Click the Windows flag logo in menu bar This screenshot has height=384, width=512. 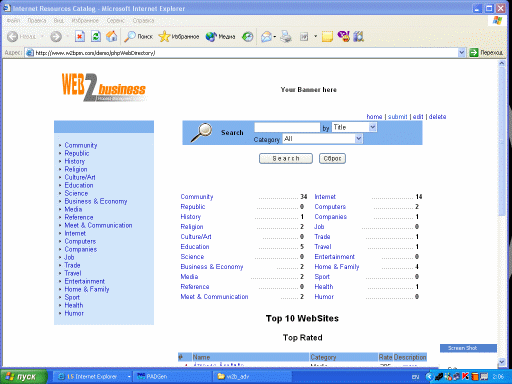pos(497,21)
